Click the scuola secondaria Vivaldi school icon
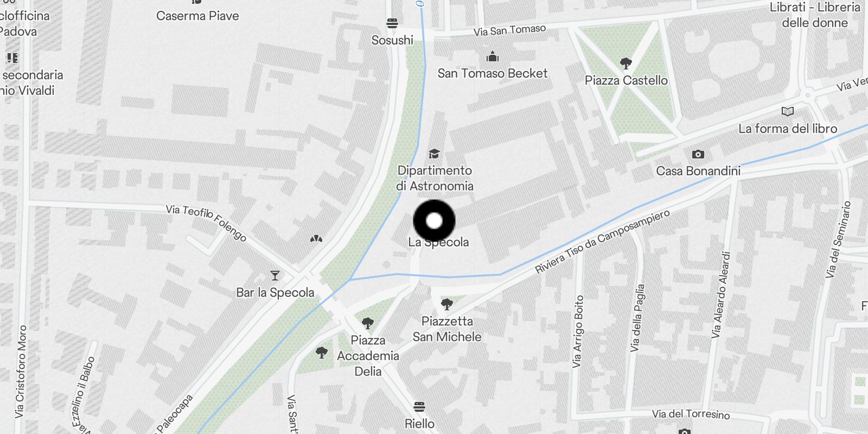The image size is (868, 434). point(12,58)
